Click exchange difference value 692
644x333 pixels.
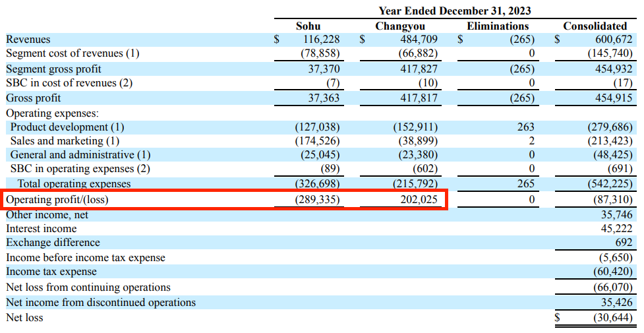coord(624,243)
